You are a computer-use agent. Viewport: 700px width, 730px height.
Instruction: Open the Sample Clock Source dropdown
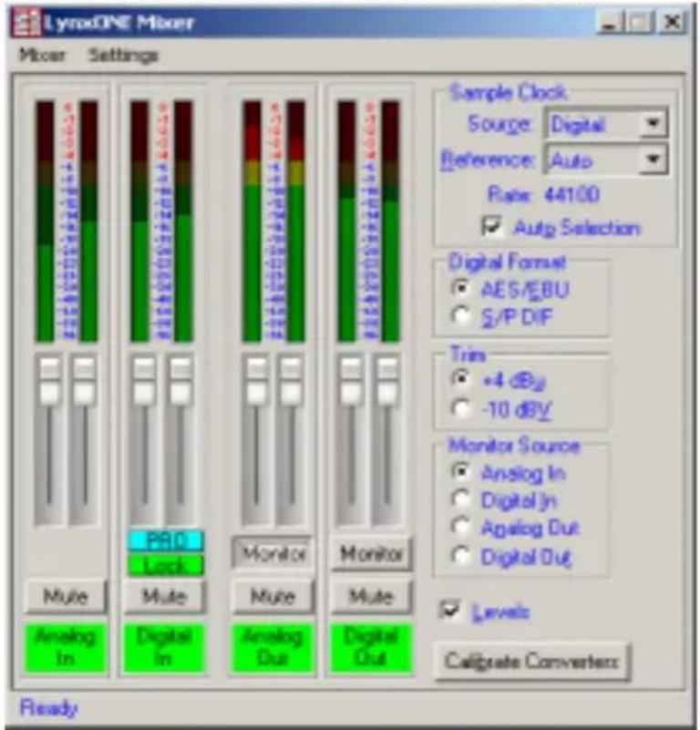[606, 123]
